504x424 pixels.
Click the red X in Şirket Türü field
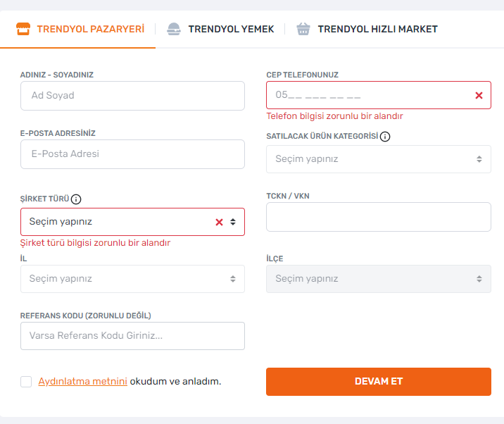point(219,222)
